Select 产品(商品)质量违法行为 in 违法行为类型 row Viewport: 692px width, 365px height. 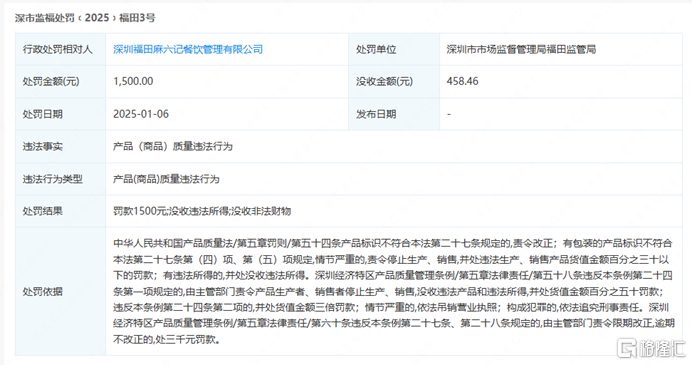166,179
